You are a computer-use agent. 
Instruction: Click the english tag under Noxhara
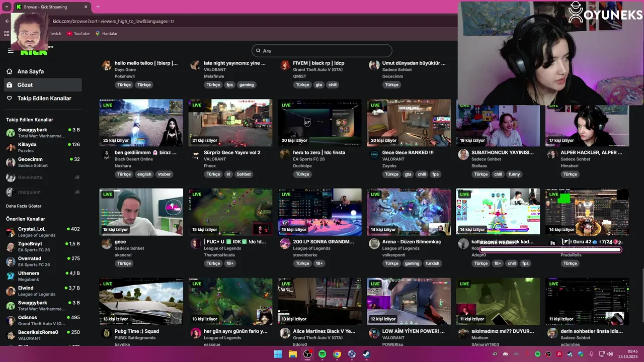pyautogui.click(x=144, y=174)
